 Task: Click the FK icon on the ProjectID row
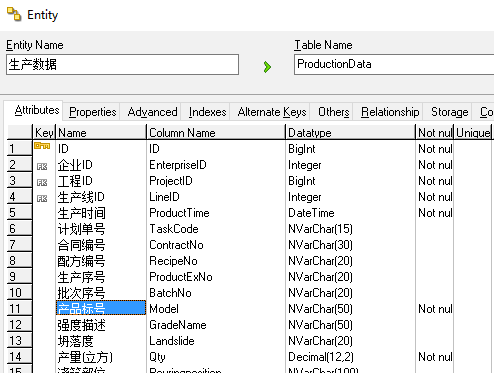pos(42,182)
